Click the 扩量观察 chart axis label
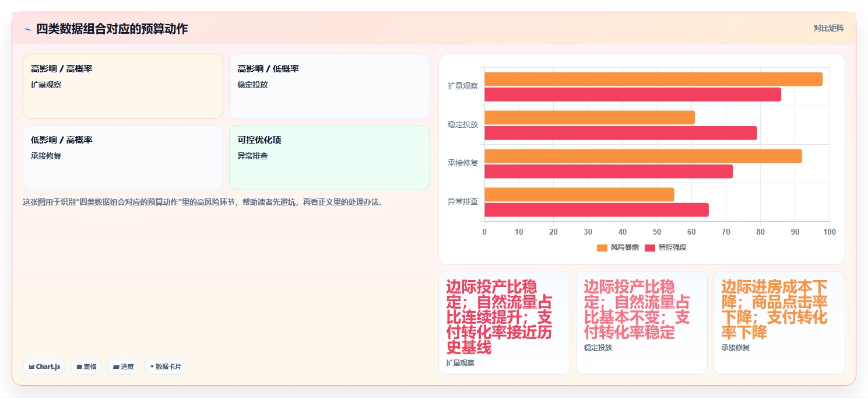 pos(463,86)
